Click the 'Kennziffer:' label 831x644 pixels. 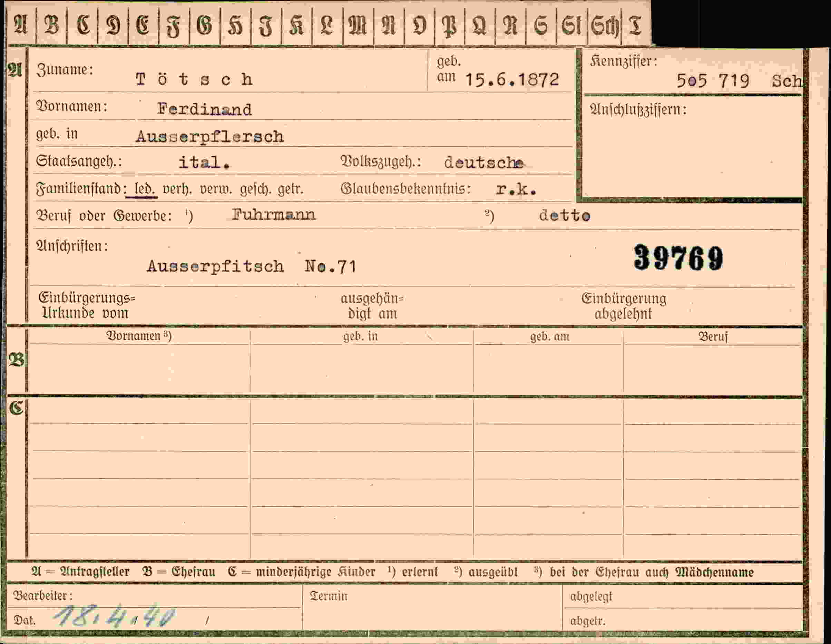(x=623, y=61)
